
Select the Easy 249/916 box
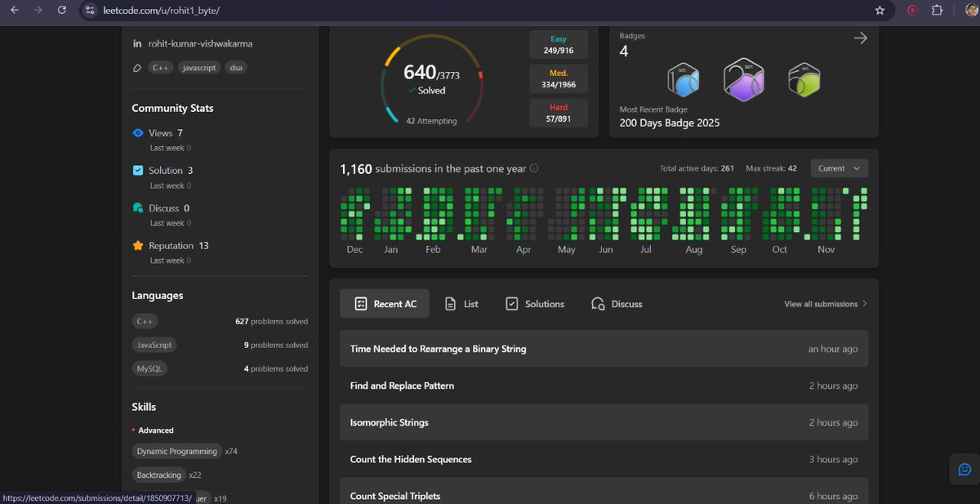pos(559,45)
